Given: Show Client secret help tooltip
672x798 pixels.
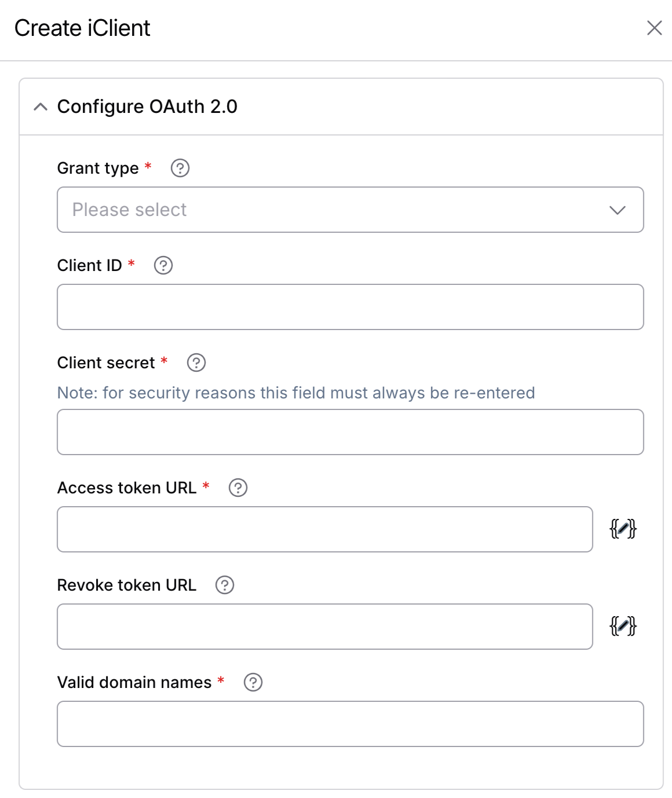Looking at the screenshot, I should coord(196,363).
